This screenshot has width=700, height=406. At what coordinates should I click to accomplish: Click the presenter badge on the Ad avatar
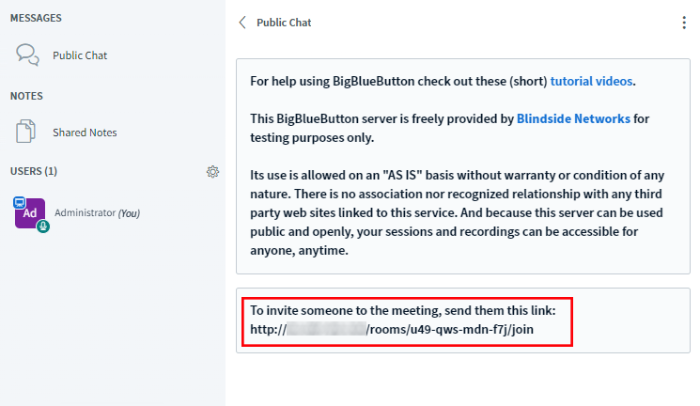pyautogui.click(x=18, y=202)
